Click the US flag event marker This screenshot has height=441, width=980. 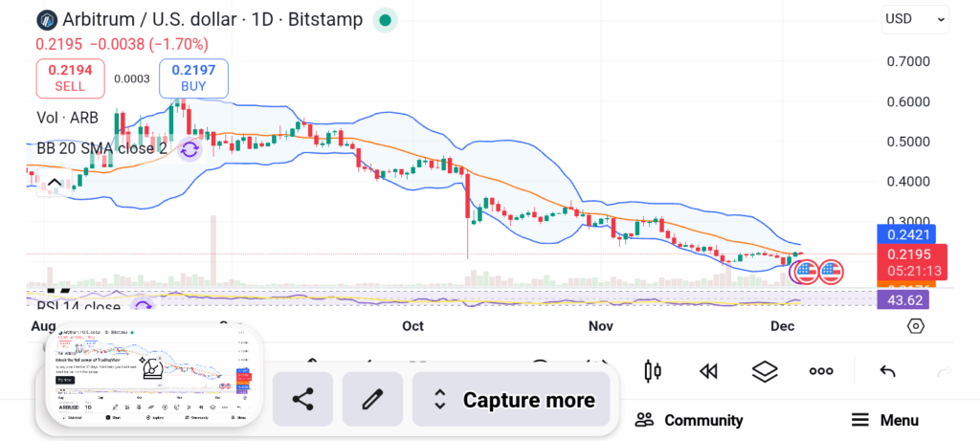(830, 272)
